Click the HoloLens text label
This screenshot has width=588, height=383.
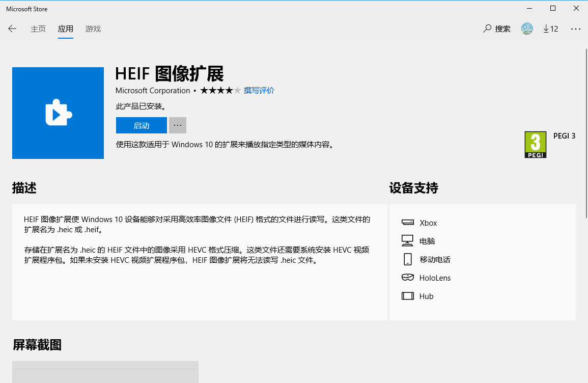tap(435, 278)
